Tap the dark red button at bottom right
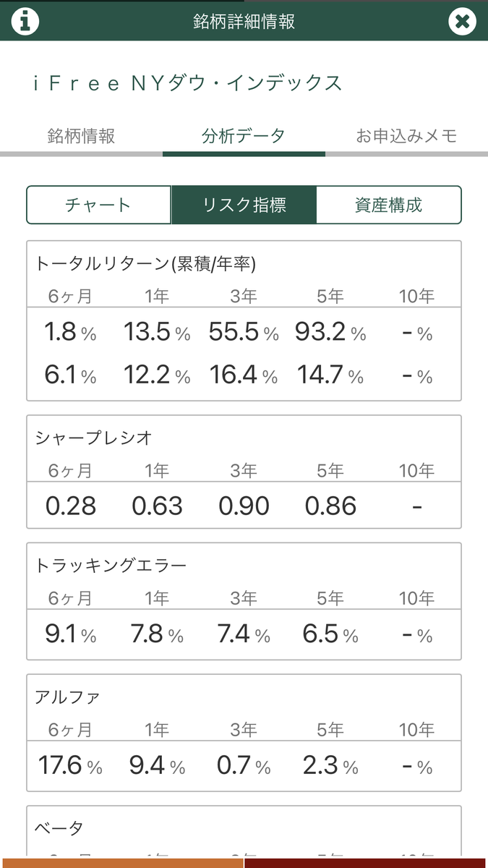This screenshot has width=488, height=868. [366, 862]
